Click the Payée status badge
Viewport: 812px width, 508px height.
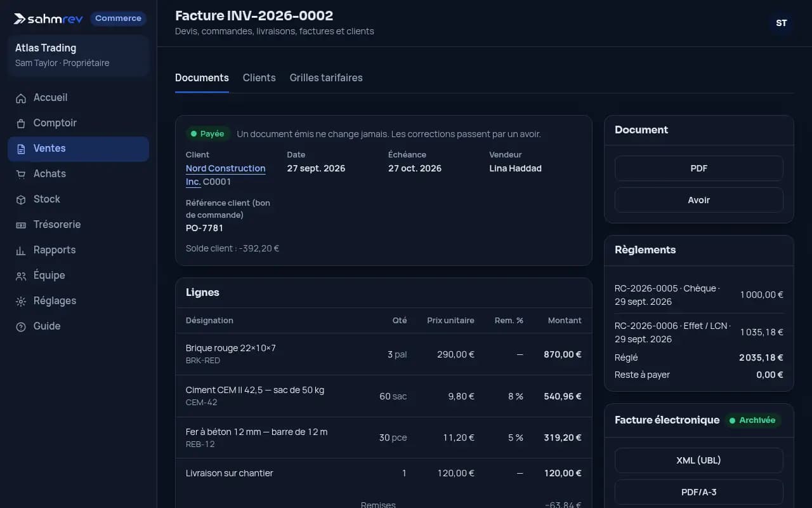(207, 134)
